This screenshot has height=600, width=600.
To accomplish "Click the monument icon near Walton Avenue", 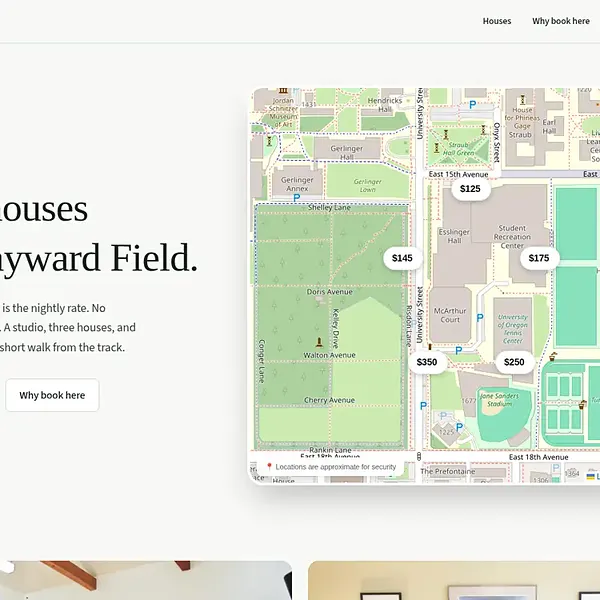I will [319, 342].
